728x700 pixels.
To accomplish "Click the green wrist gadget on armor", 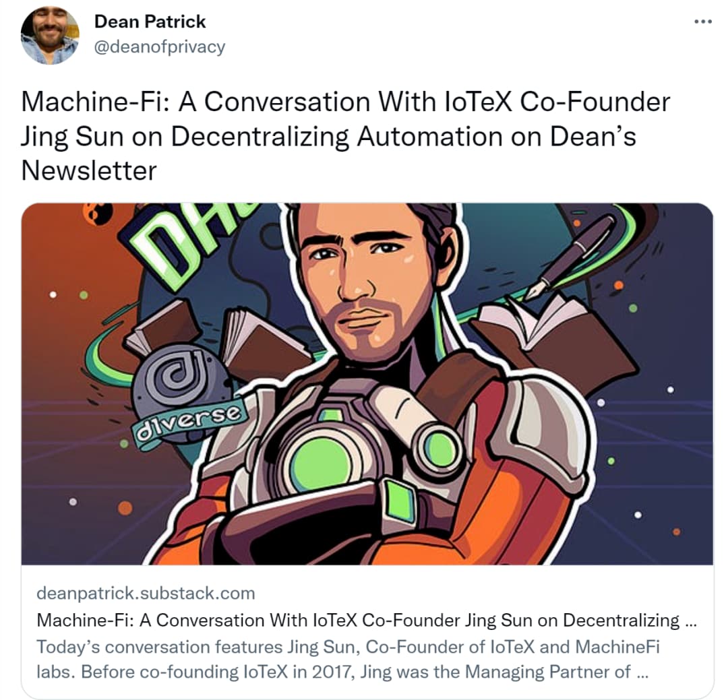I will (400, 501).
